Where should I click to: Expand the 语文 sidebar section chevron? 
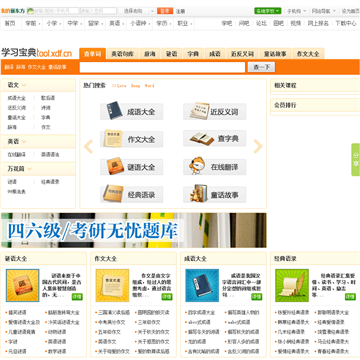coord(24,86)
